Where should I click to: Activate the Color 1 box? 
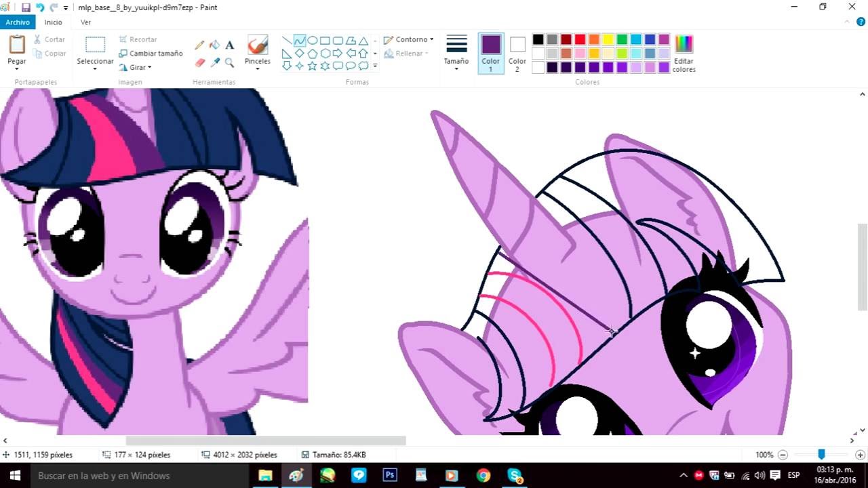tap(491, 53)
